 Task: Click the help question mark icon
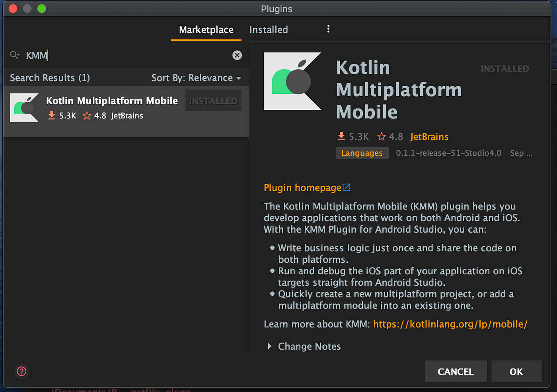pyautogui.click(x=21, y=371)
